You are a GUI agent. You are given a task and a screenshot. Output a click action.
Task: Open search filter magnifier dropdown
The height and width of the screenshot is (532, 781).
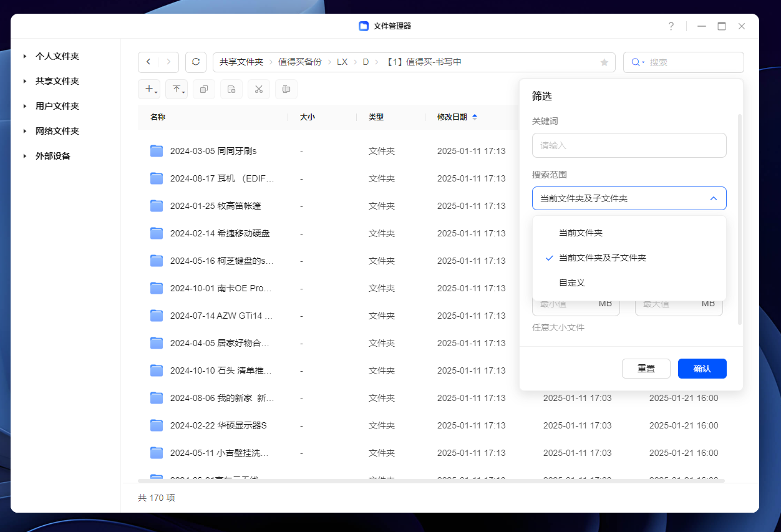(x=638, y=62)
